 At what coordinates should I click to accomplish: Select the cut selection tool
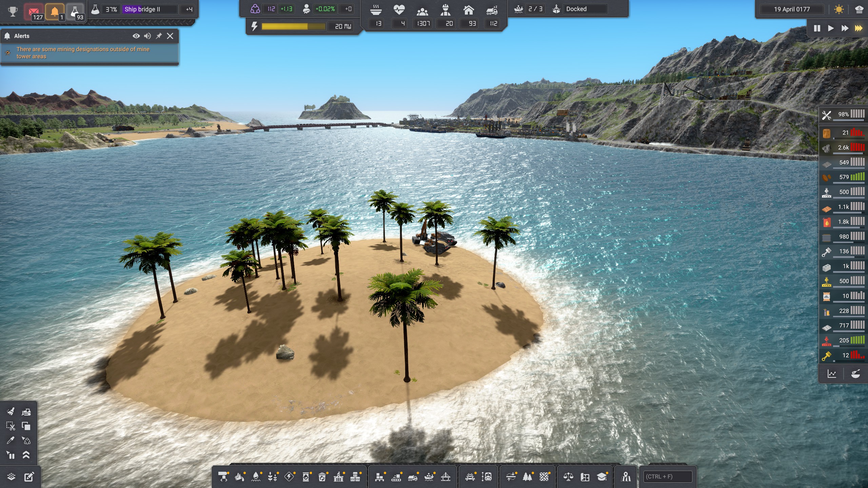coord(11,426)
